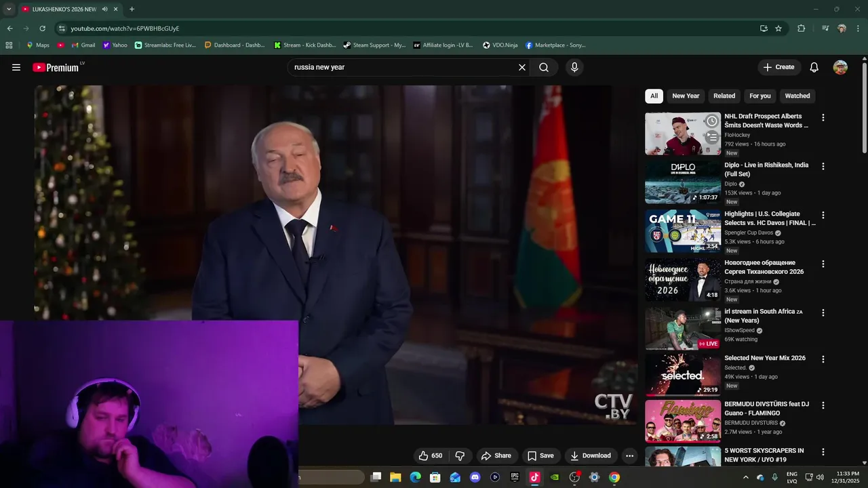
Task: Dislike the video
Action: point(460,455)
